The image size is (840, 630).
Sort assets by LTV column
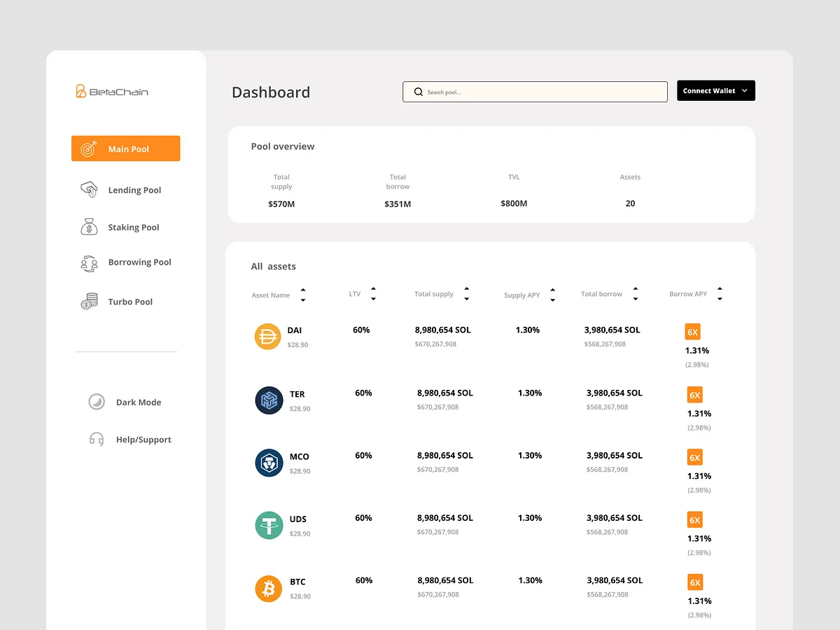pyautogui.click(x=373, y=294)
